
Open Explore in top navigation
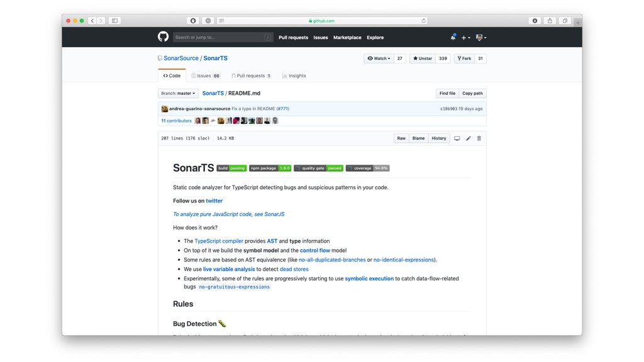click(x=375, y=37)
